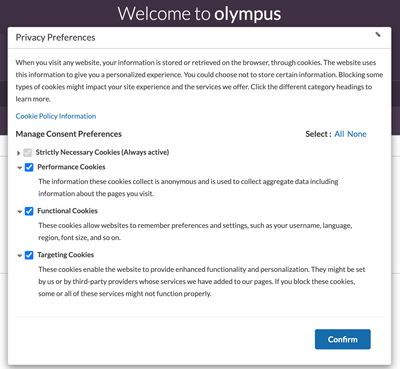This screenshot has width=400, height=369.
Task: Close the Privacy Preferences dialog
Action: click(x=378, y=34)
